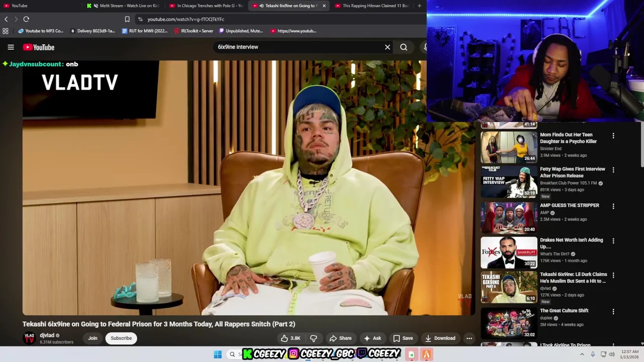Open The Great Culture Shift thumbnail

(509, 323)
